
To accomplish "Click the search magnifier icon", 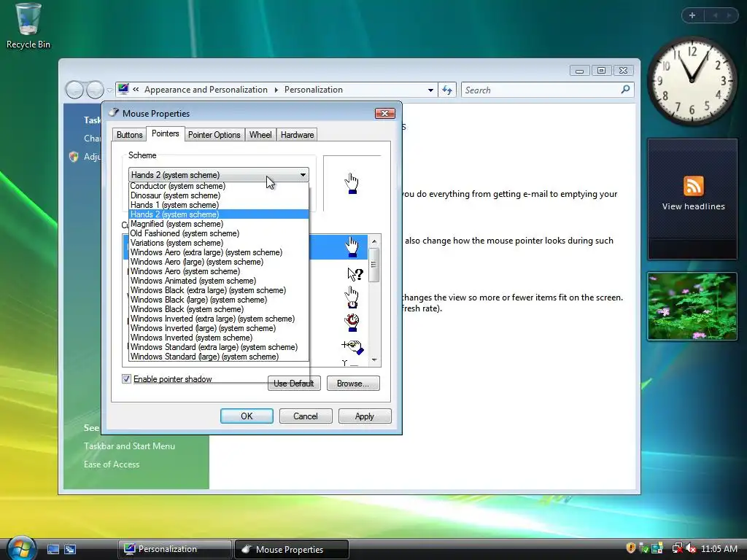I will coord(625,90).
